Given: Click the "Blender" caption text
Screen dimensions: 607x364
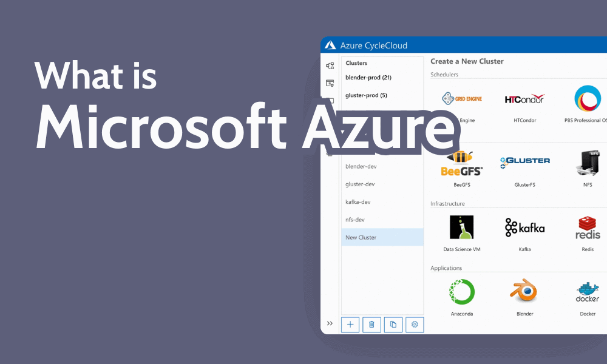Looking at the screenshot, I should pos(524,314).
